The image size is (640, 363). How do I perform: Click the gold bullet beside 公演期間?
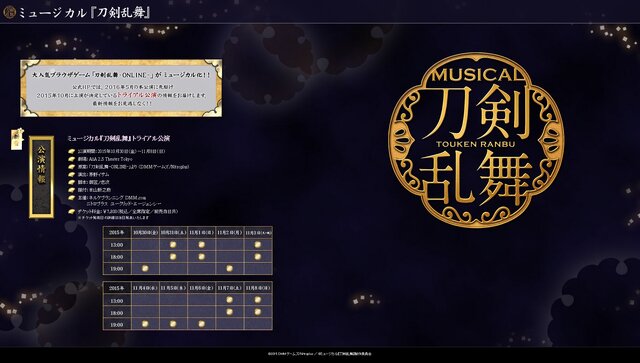pyautogui.click(x=72, y=151)
